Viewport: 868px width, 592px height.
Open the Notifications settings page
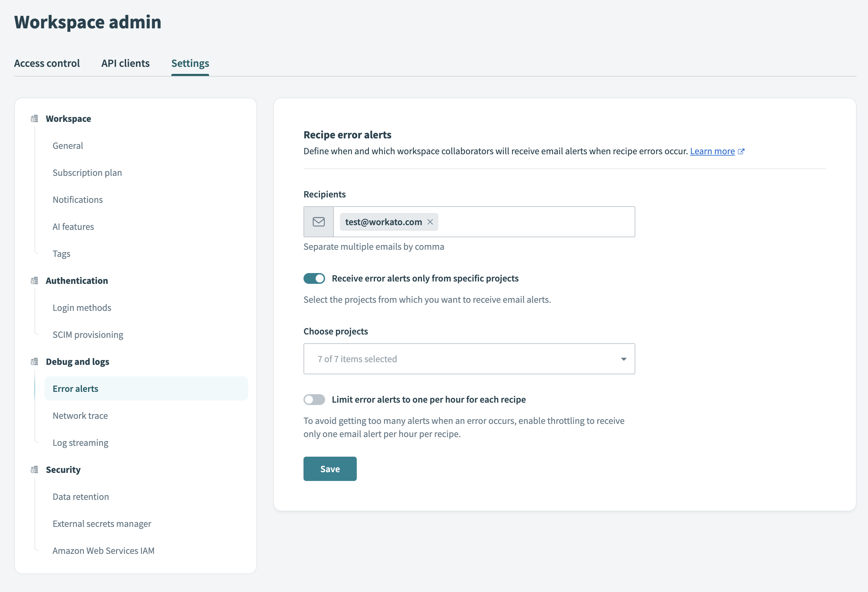click(x=77, y=199)
